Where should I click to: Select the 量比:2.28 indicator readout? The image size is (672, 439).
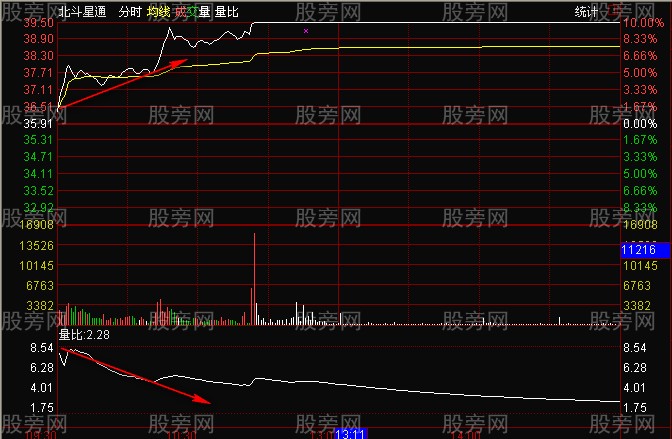pos(84,334)
